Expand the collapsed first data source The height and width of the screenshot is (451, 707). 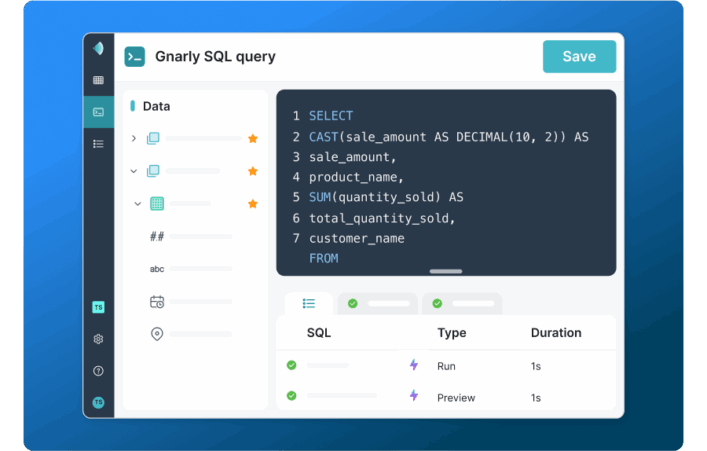(133, 138)
